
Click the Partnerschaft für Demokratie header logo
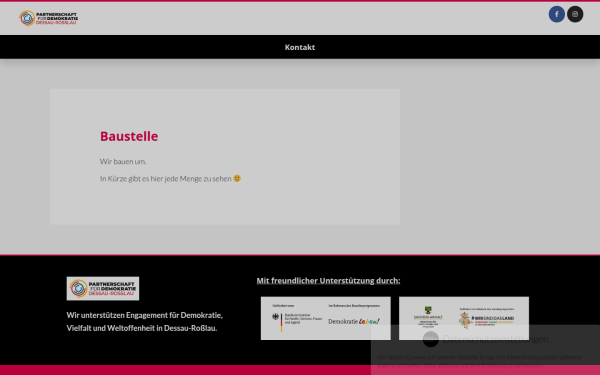tap(49, 18)
